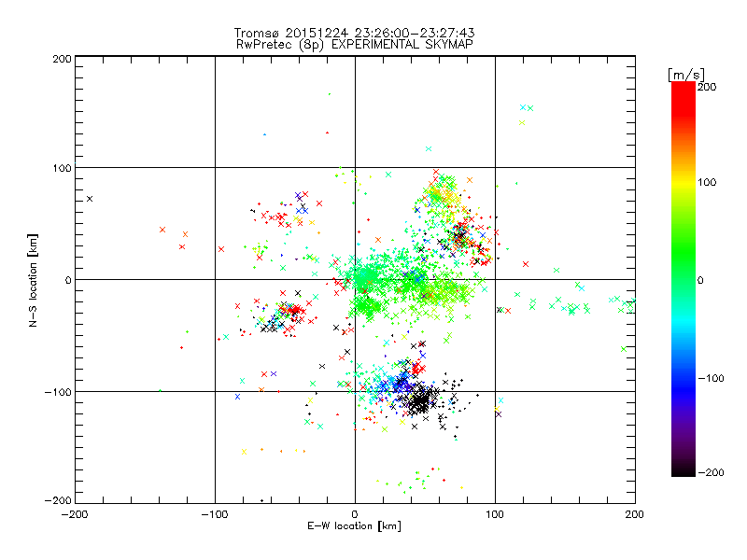Viewport: 747px width, 560px height.
Task: Click colorbar tick label '200' at top
Action: tap(707, 87)
